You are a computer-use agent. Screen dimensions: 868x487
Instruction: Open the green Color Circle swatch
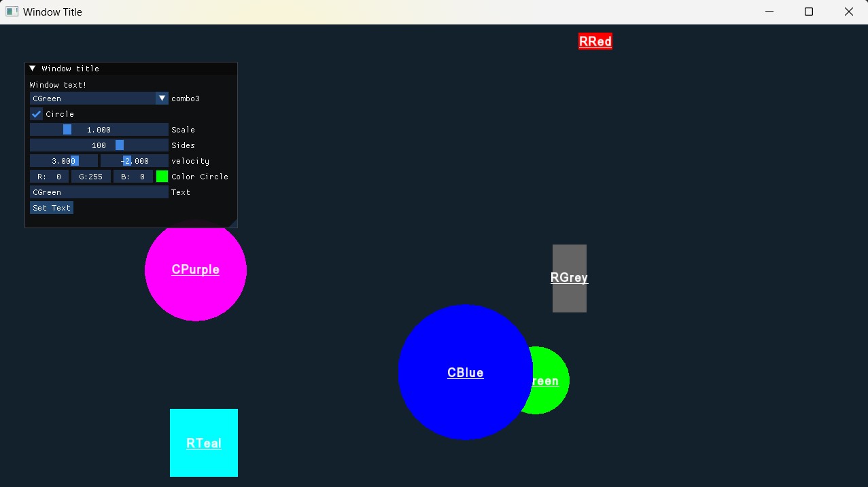tap(162, 177)
